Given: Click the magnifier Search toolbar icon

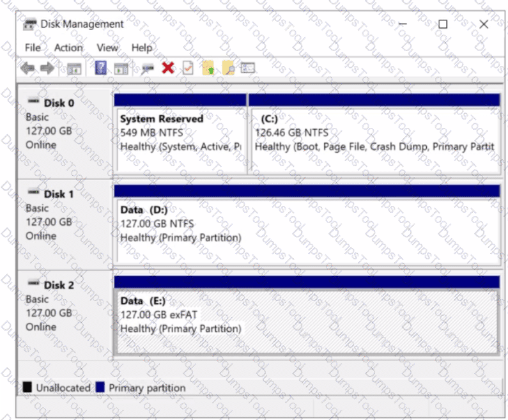Looking at the screenshot, I should (227, 68).
